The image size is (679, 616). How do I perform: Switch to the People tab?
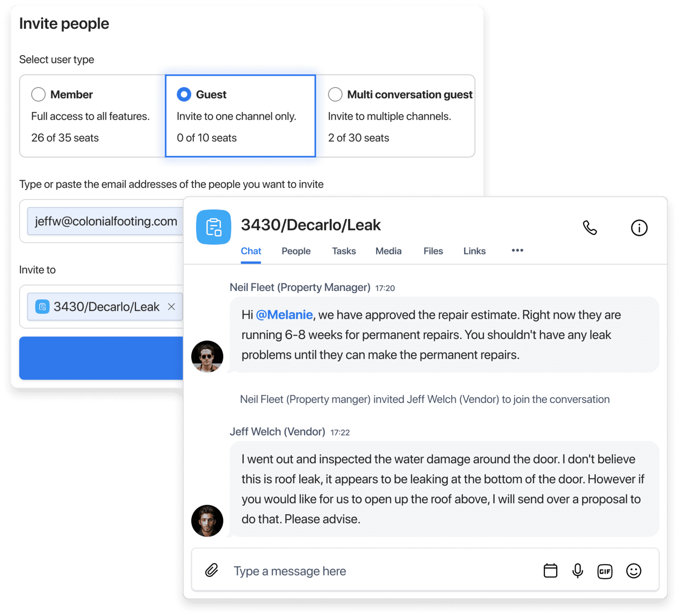tap(296, 251)
